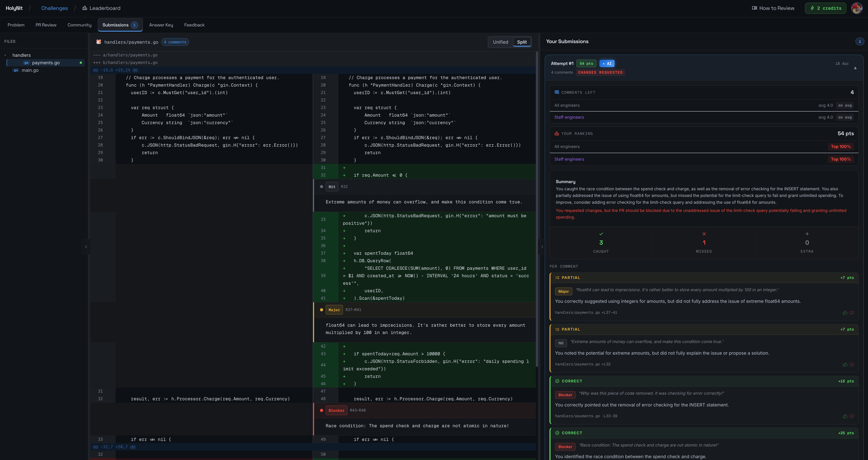
Task: Select the payments.go file
Action: pos(45,63)
